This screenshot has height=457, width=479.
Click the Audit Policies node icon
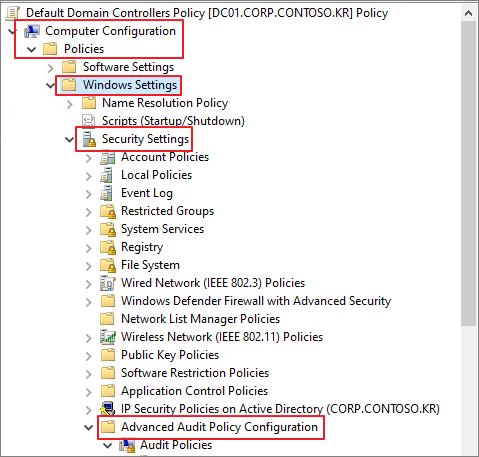tap(127, 446)
